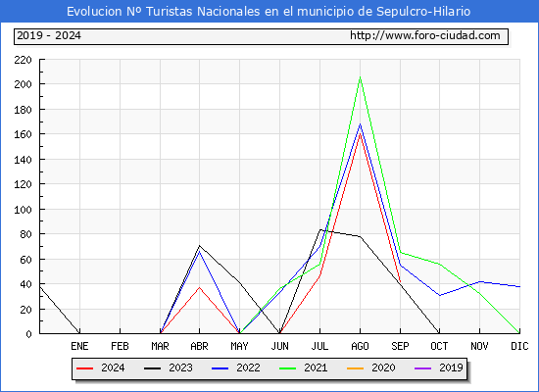This screenshot has height=392, width=539.
Task: Click the orange 2020 legend swatch
Action: tap(356, 368)
